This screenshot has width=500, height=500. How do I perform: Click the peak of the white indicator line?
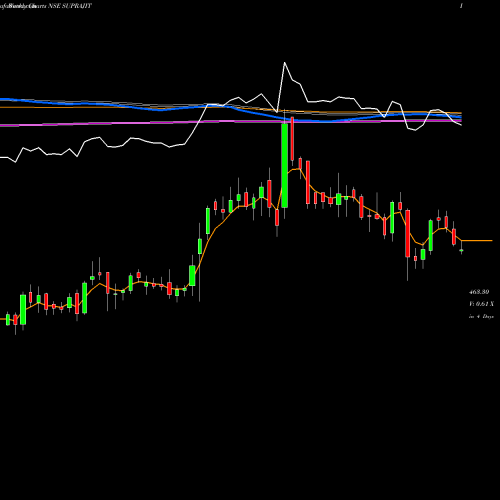click(x=284, y=62)
